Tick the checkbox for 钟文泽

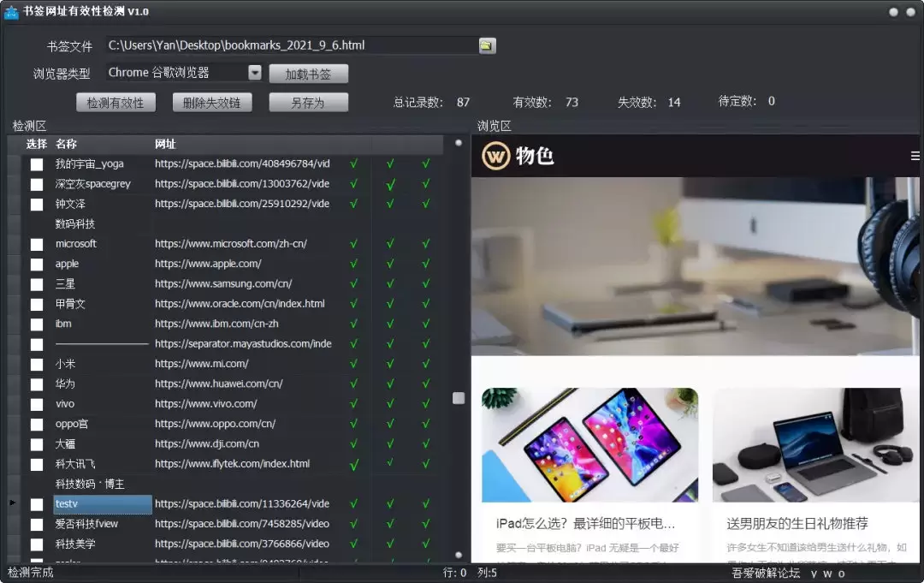(x=37, y=205)
